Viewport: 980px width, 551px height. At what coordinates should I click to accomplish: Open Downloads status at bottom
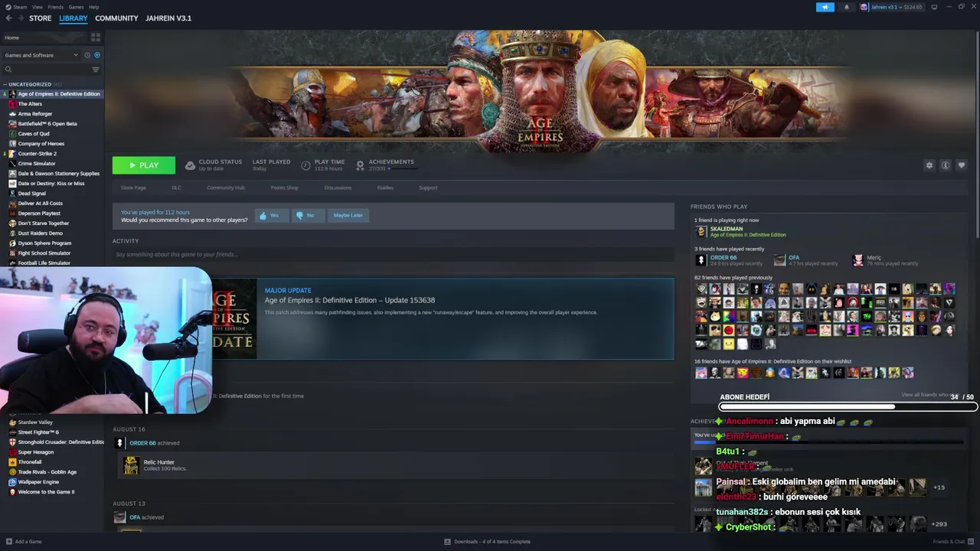pos(487,542)
